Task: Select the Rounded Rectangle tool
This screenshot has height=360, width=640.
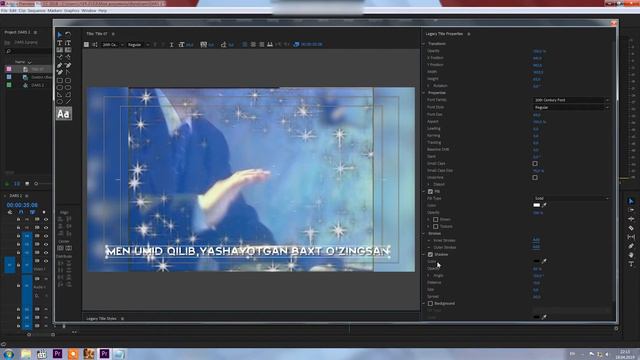Action: coord(68,87)
